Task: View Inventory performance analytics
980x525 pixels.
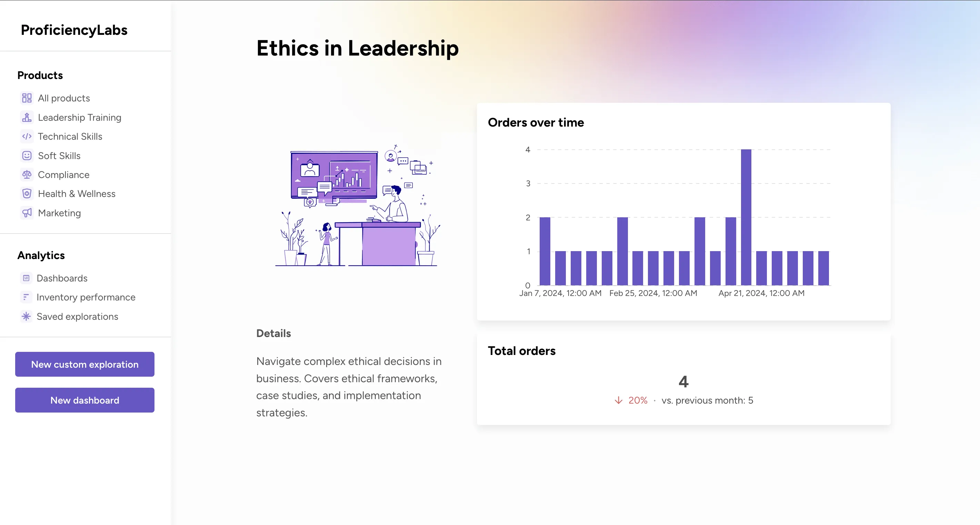Action: coord(86,297)
